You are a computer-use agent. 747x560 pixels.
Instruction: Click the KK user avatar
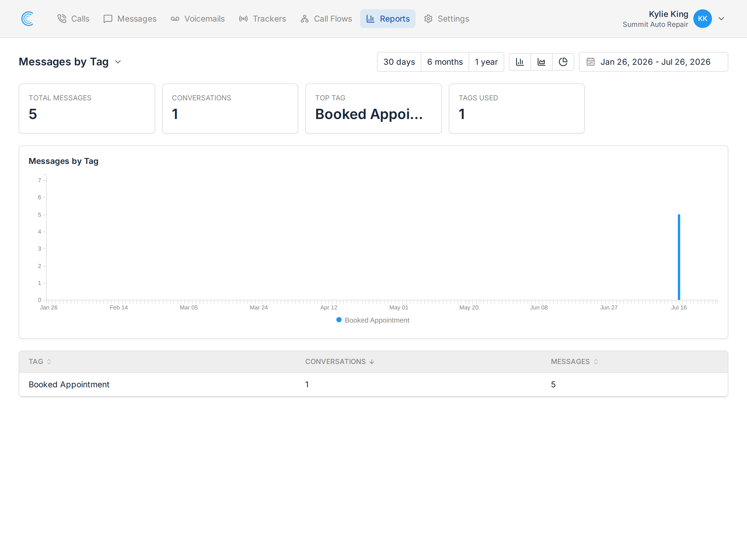[702, 19]
